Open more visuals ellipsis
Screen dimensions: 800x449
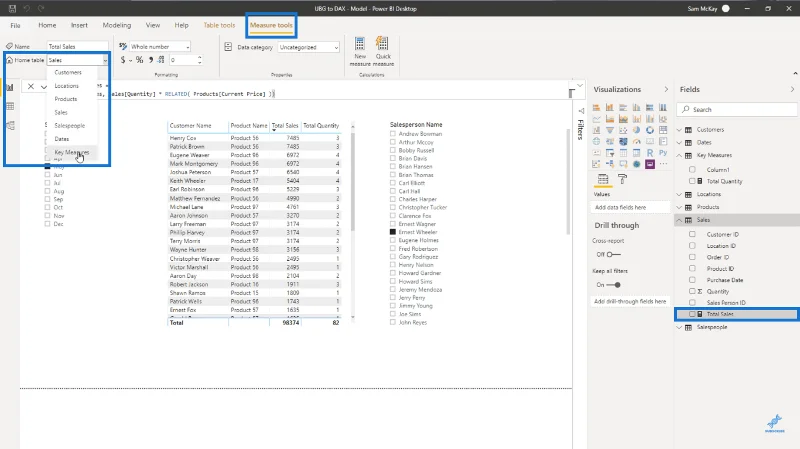tap(663, 164)
